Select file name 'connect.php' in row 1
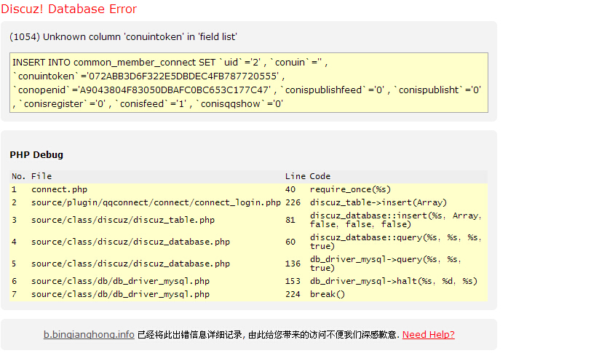591x364 pixels. [59, 189]
